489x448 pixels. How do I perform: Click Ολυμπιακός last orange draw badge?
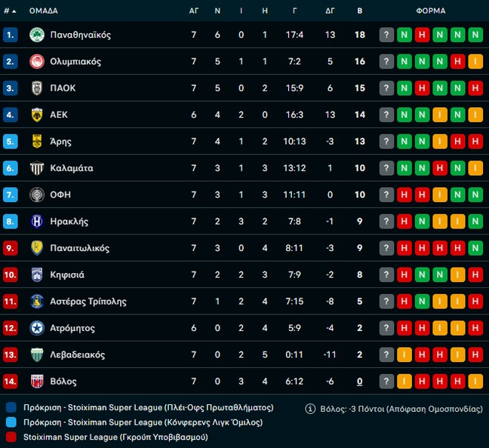pos(475,61)
